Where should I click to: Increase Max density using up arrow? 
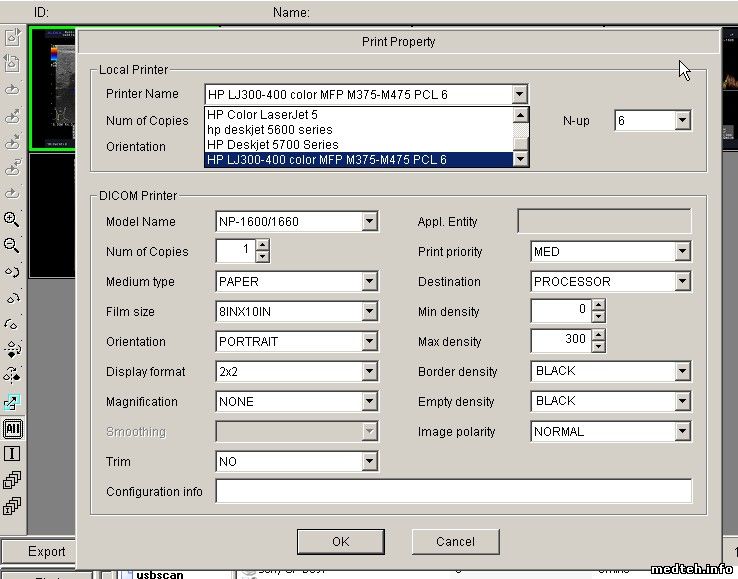pos(598,336)
